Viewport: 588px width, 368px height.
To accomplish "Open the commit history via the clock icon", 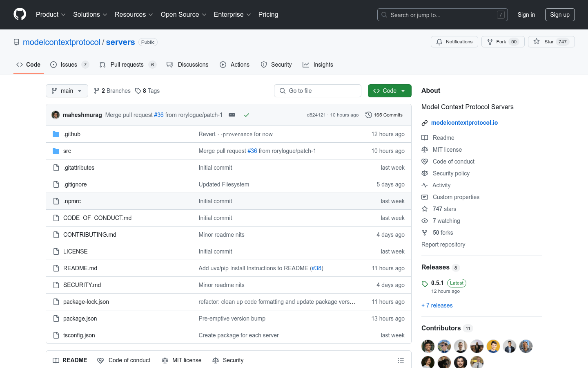I will tap(369, 115).
